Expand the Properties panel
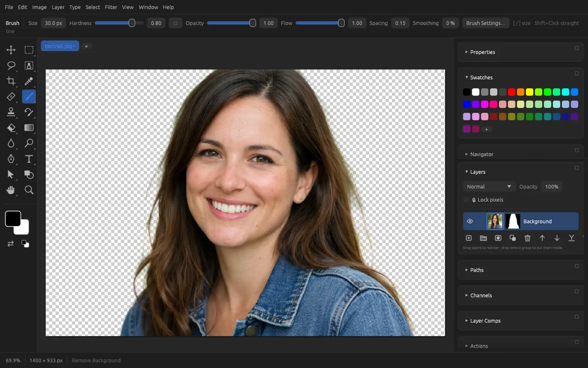The width and height of the screenshot is (588, 368). pyautogui.click(x=466, y=52)
